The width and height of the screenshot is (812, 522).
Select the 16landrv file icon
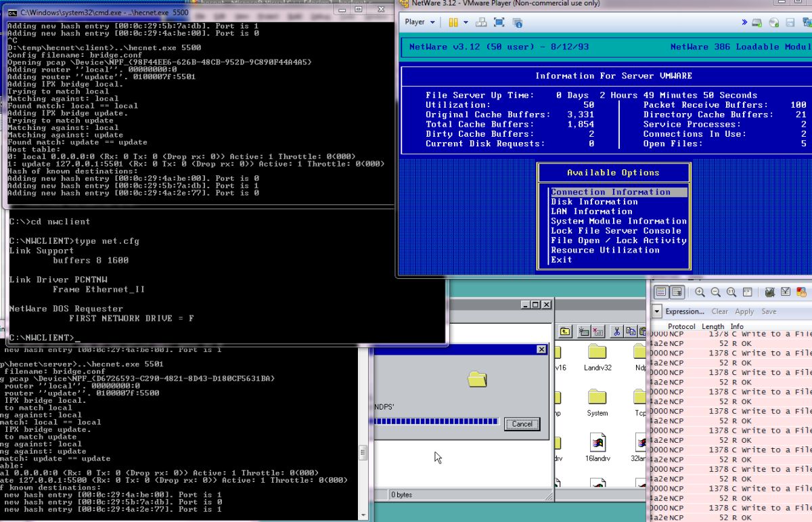coord(597,448)
